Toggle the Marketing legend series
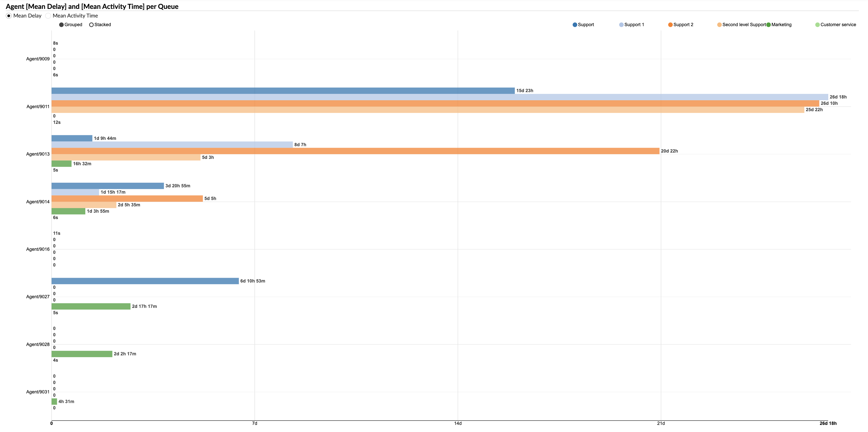868x432 pixels. pyautogui.click(x=779, y=25)
